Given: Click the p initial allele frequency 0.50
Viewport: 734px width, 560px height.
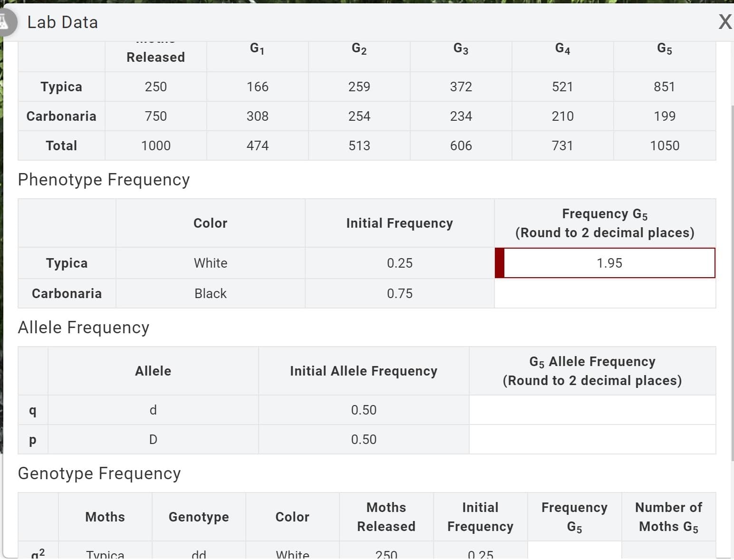Looking at the screenshot, I should point(364,439).
